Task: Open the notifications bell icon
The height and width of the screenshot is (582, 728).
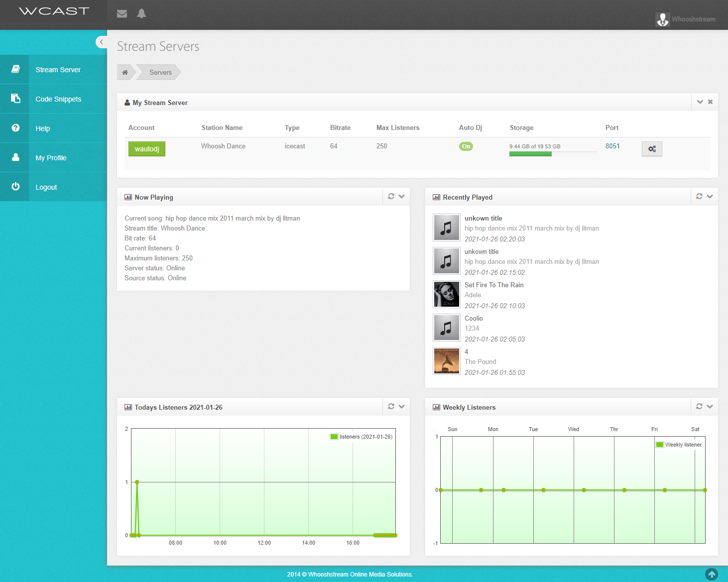Action: pos(141,13)
